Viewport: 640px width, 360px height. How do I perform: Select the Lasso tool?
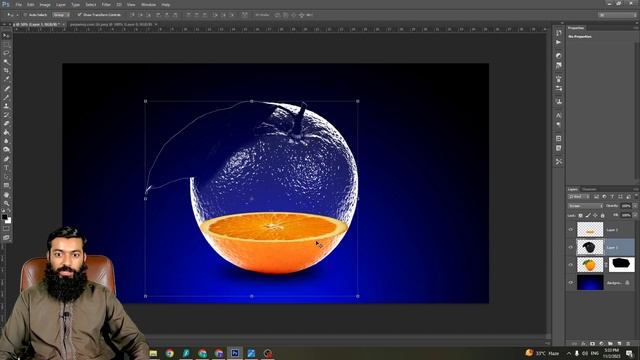point(6,53)
